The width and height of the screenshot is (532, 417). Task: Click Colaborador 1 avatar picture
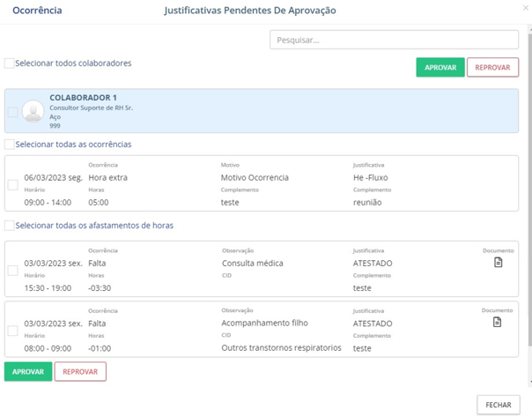33,111
